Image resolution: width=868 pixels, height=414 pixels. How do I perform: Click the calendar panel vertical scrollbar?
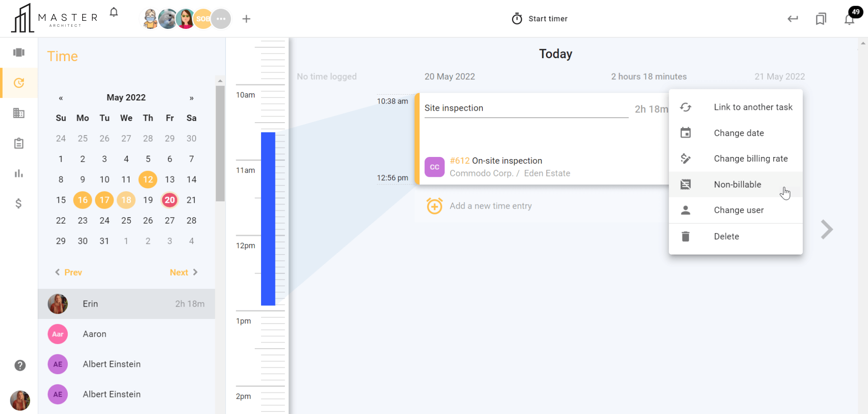click(x=220, y=143)
